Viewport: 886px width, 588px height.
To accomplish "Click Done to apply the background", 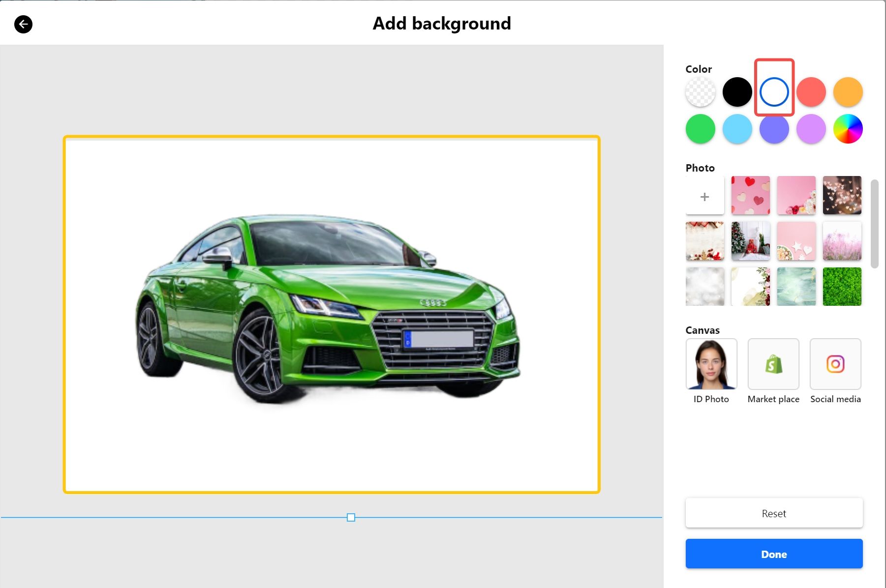I will click(x=773, y=554).
